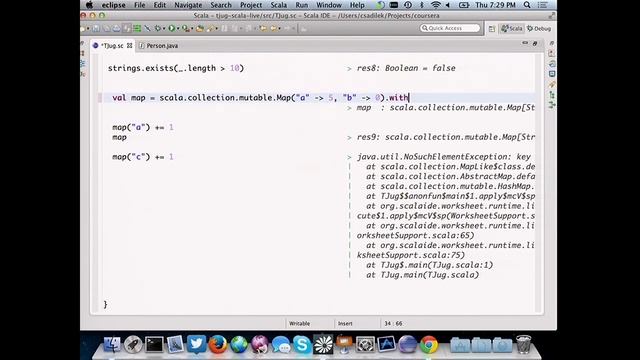
Task: Open the Run button dropdown arrow
Action: tap(178, 29)
